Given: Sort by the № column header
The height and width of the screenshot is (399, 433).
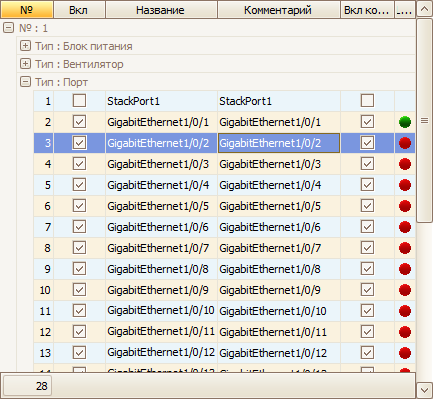Looking at the screenshot, I should click(27, 9).
